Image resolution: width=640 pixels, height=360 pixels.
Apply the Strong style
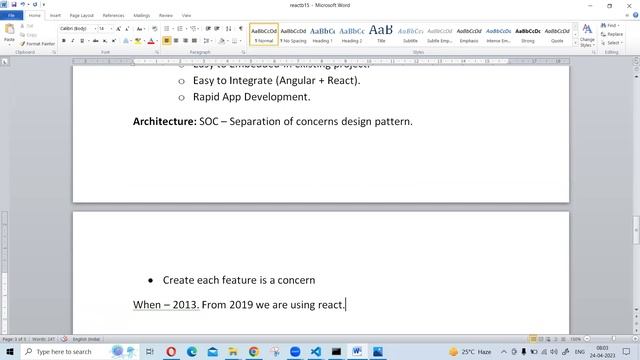click(528, 34)
